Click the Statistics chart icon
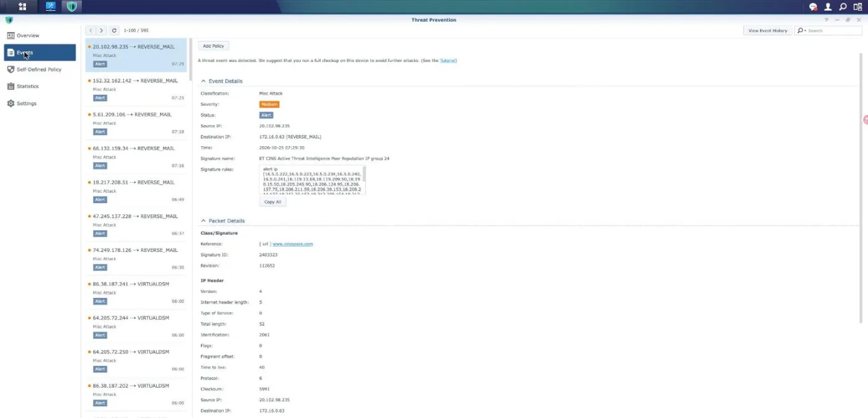 point(11,86)
